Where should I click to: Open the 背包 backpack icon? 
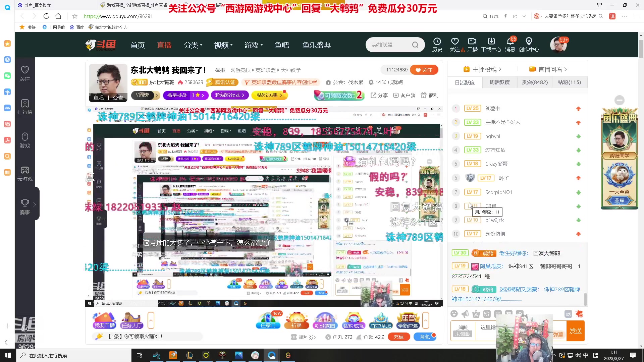[x=425, y=337]
